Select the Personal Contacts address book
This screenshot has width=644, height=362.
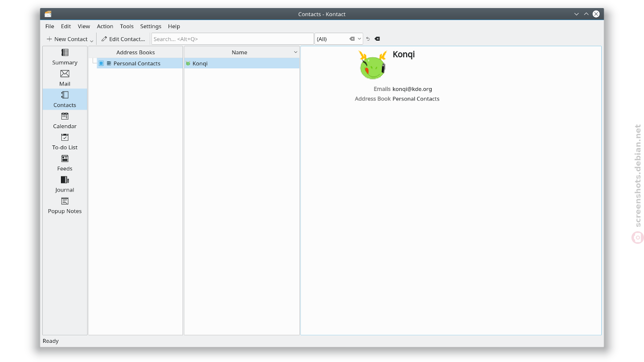(137, 63)
